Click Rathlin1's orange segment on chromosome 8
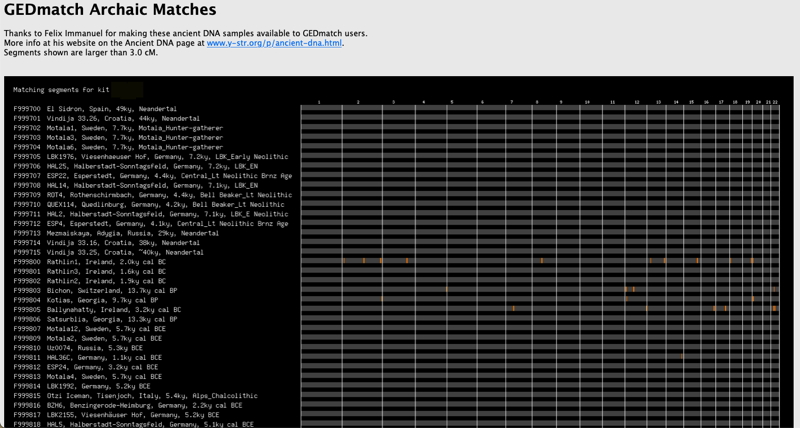 [542, 261]
